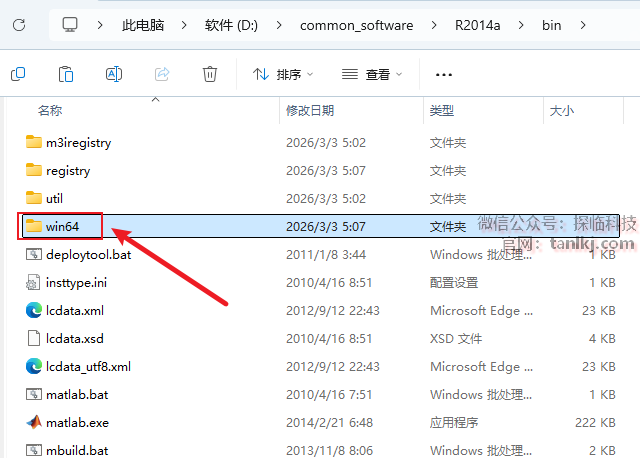Image resolution: width=640 pixels, height=458 pixels.
Task: Select the lcdata.xsd file name
Action: click(75, 339)
